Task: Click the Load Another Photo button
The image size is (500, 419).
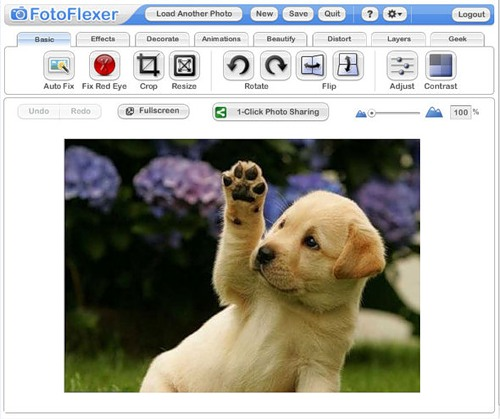Action: pos(194,14)
